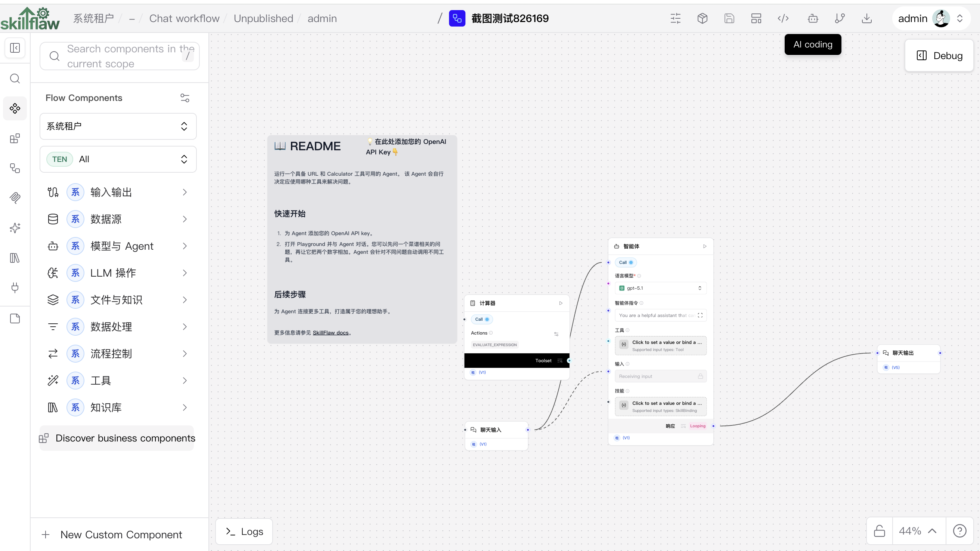
Task: Click the workflow title 截图测试826169
Action: 510,18
